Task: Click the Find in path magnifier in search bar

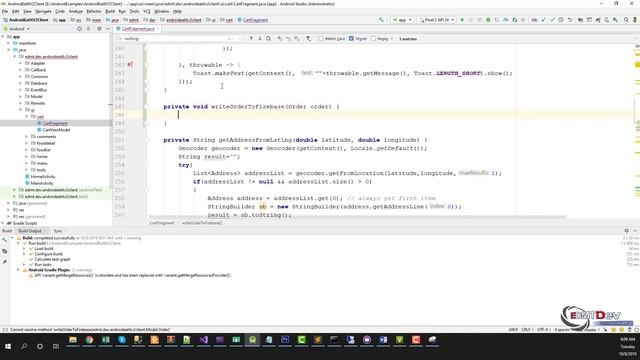Action: tap(269, 38)
